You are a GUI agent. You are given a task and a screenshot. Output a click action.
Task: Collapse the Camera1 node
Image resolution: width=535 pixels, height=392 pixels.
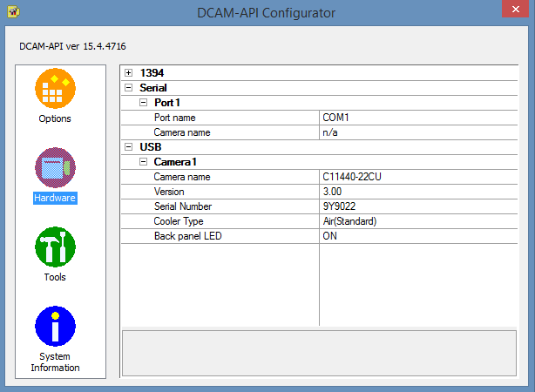pos(144,162)
